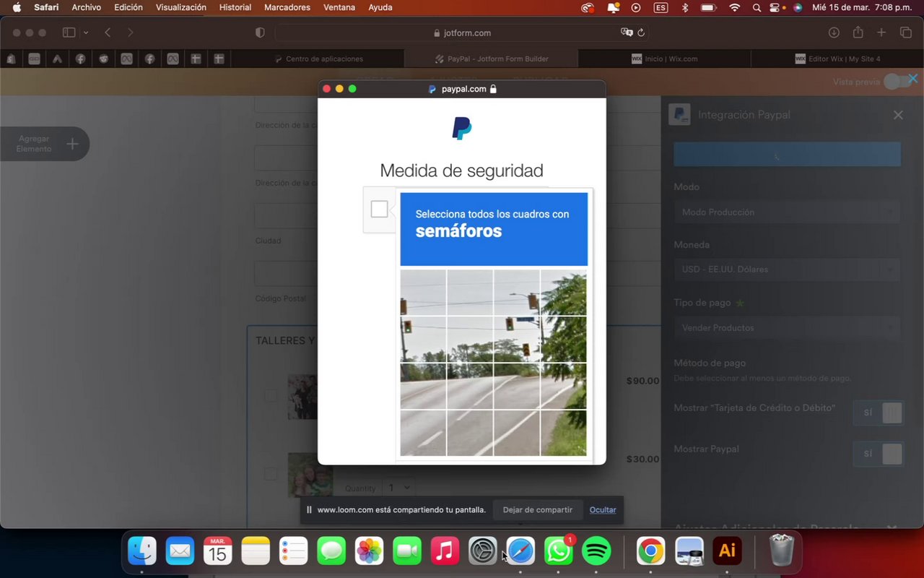Open the Tipo de pago dropdown
The height and width of the screenshot is (578, 924).
(787, 328)
